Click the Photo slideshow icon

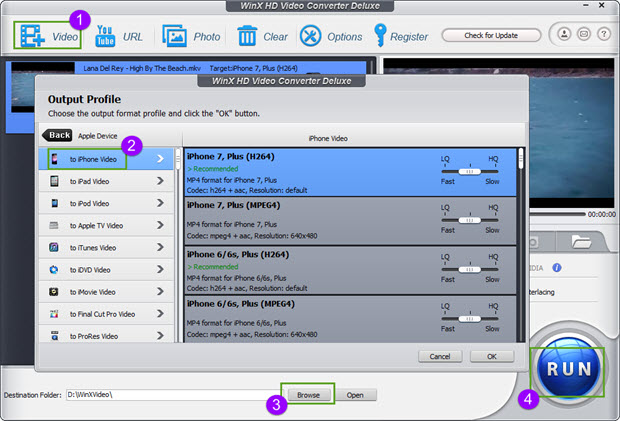click(x=174, y=36)
